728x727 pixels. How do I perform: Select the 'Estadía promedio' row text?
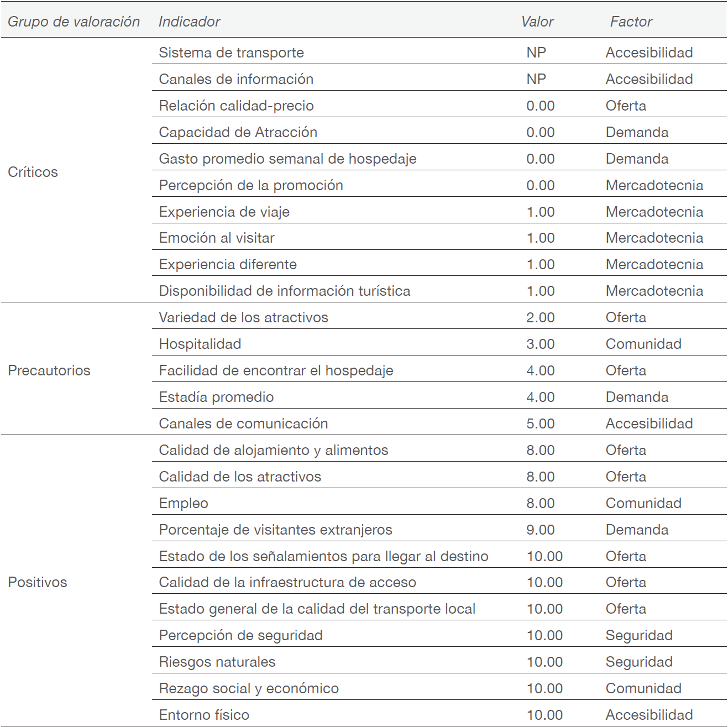[216, 397]
